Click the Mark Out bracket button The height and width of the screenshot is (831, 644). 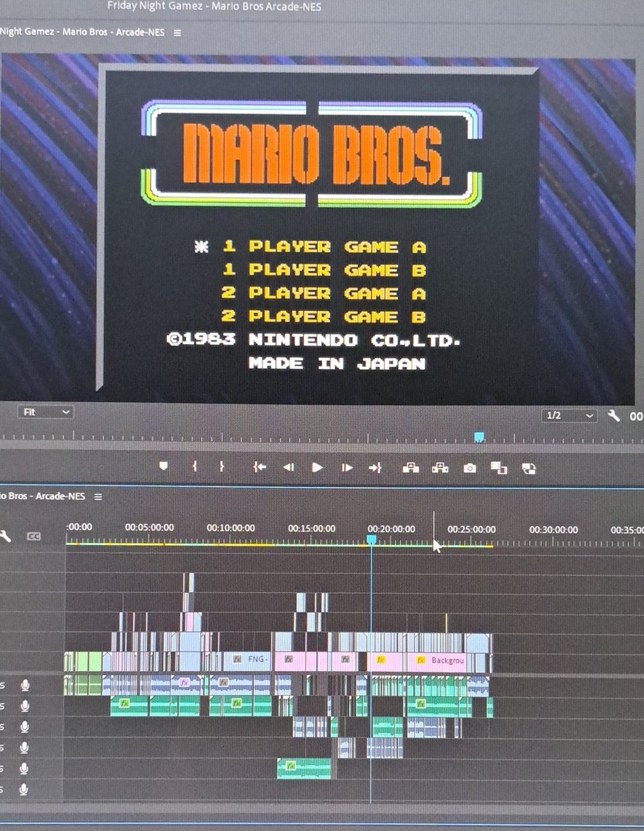[222, 467]
